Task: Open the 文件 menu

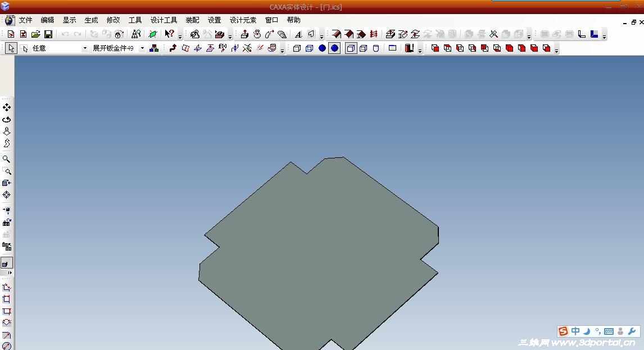Action: coord(25,20)
